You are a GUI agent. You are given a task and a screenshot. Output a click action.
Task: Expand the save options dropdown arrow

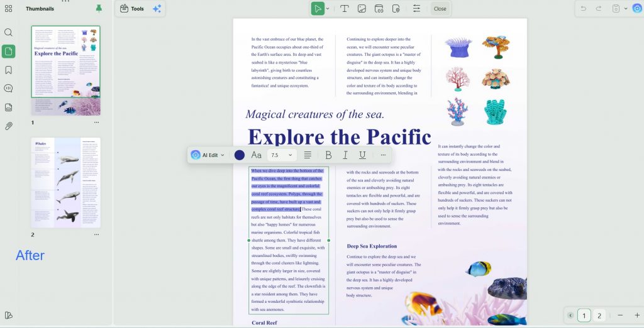(626, 9)
